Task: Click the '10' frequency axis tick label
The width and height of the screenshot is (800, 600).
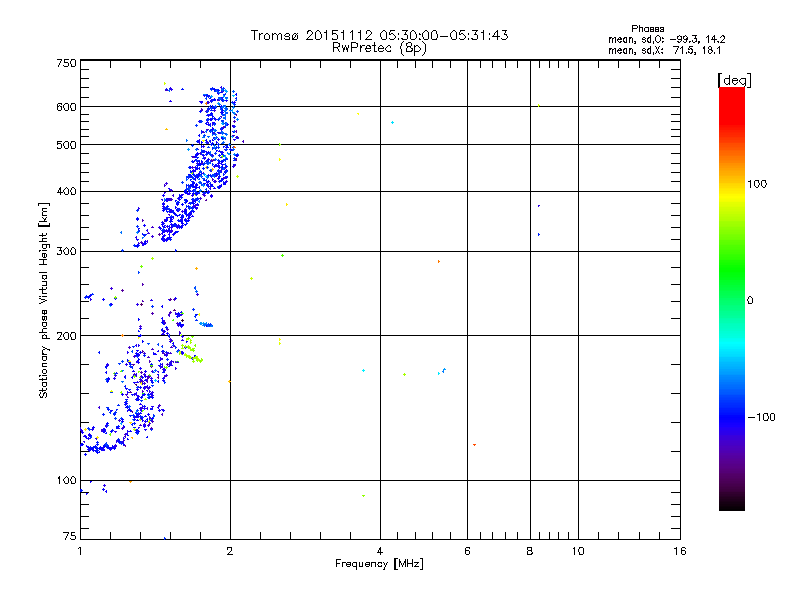Action: 578,551
